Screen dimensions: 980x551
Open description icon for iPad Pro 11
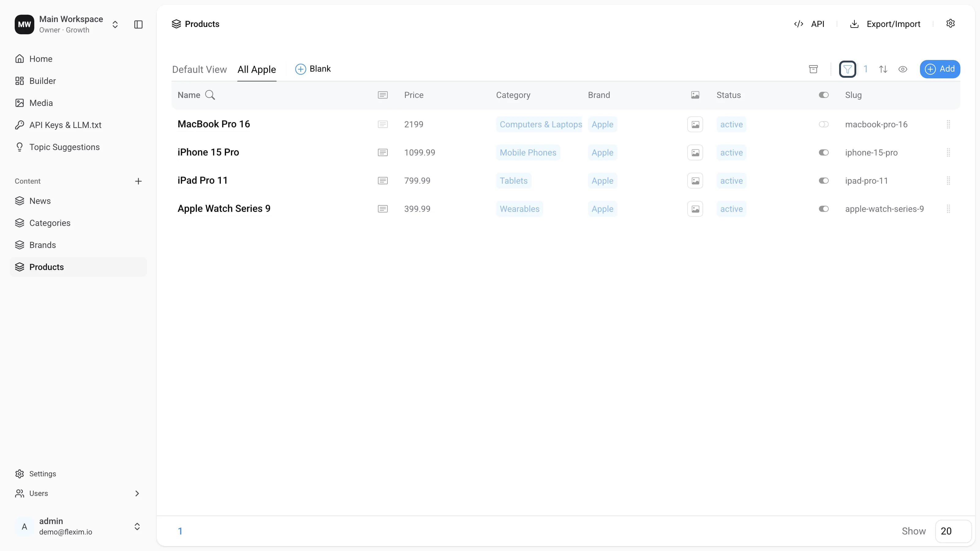(x=383, y=181)
